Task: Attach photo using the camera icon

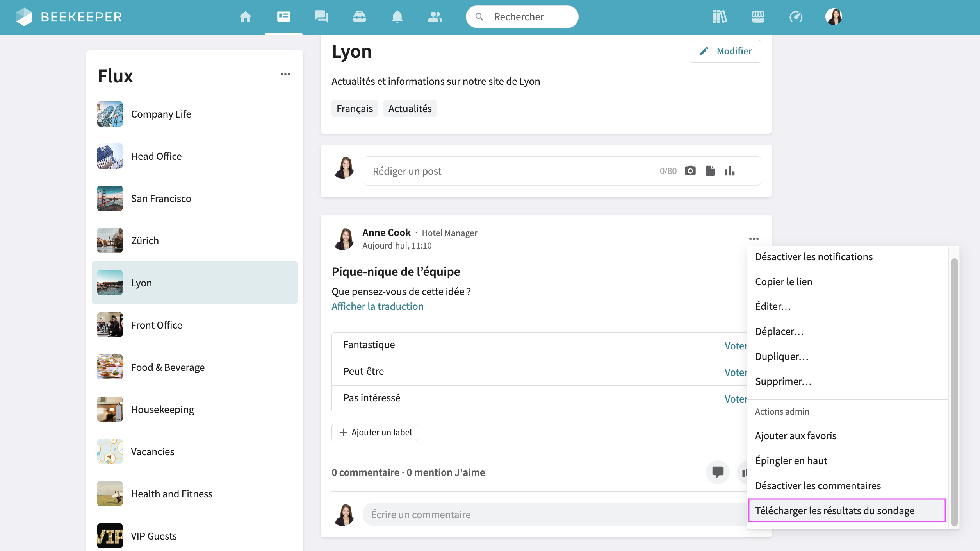Action: tap(690, 171)
